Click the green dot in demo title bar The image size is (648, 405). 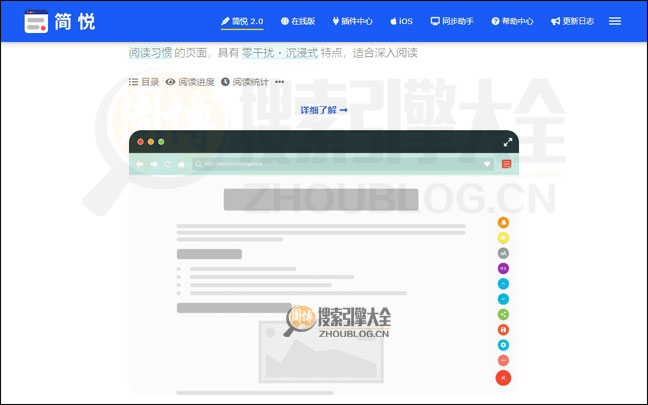coord(161,142)
